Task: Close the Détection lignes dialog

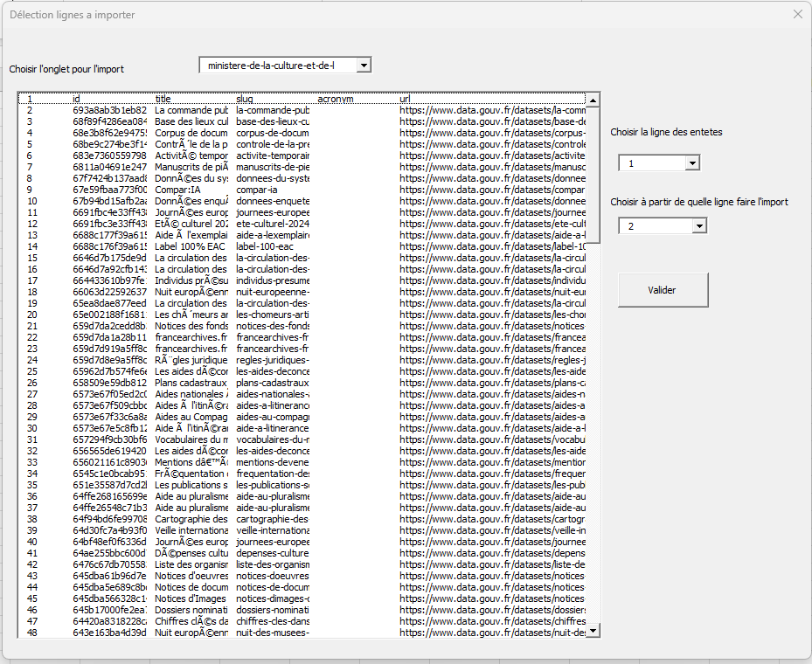Action: (x=796, y=14)
